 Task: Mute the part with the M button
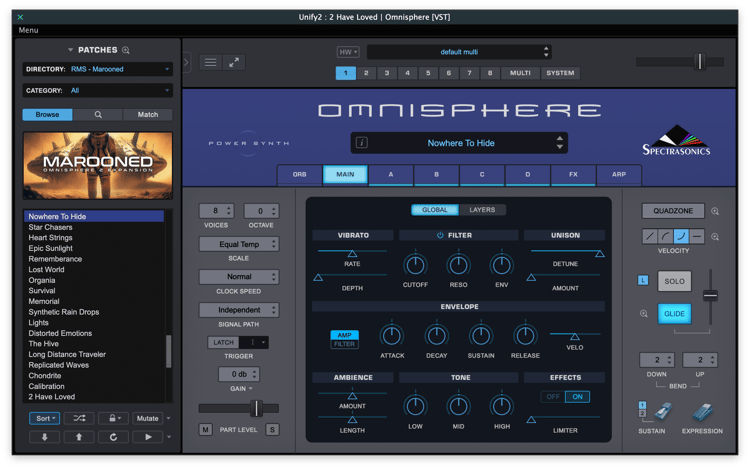(205, 429)
